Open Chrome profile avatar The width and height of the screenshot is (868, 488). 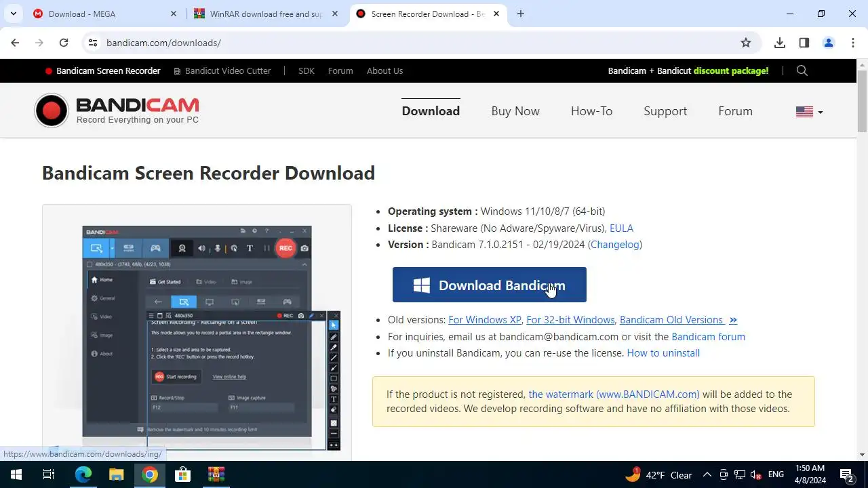pos(829,43)
